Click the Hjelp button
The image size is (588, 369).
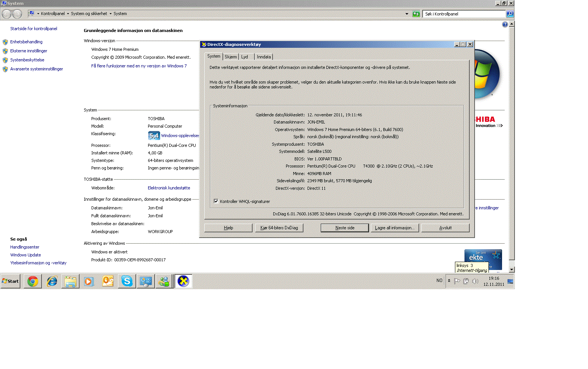(x=228, y=228)
